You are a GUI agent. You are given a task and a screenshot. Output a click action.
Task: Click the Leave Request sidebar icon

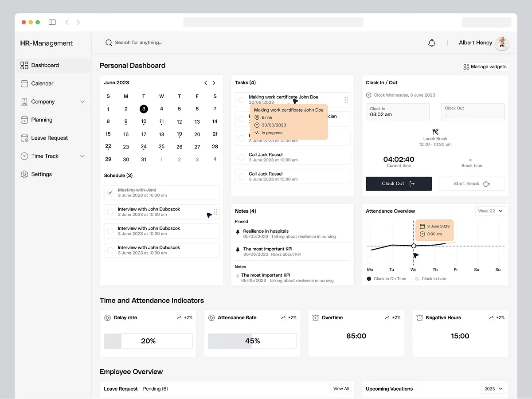click(24, 138)
